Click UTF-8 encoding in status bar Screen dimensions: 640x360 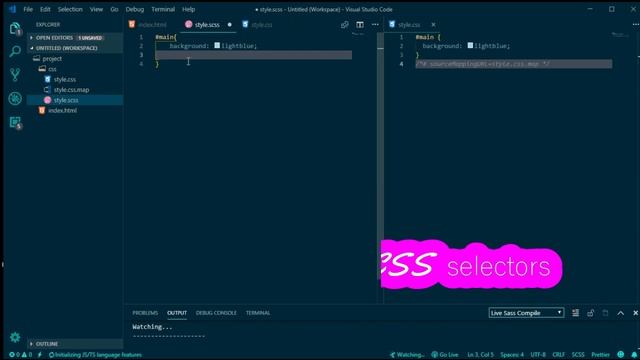[538, 355]
